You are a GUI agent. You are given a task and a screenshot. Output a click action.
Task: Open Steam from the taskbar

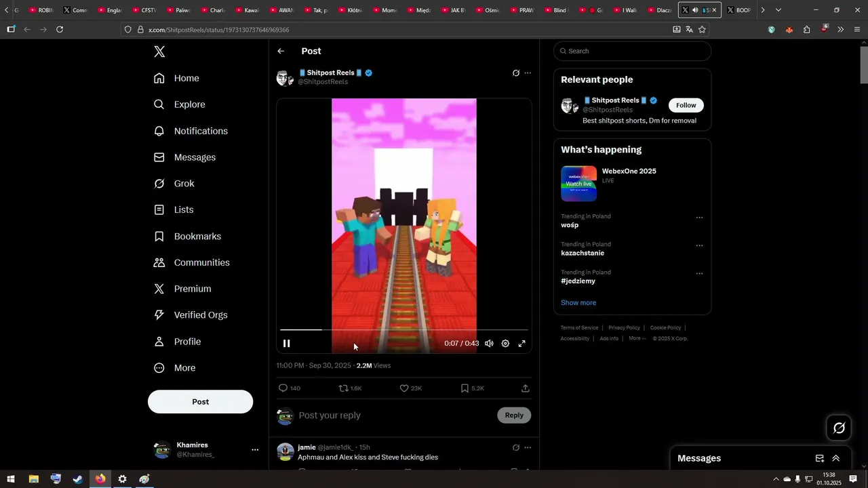pos(78,479)
